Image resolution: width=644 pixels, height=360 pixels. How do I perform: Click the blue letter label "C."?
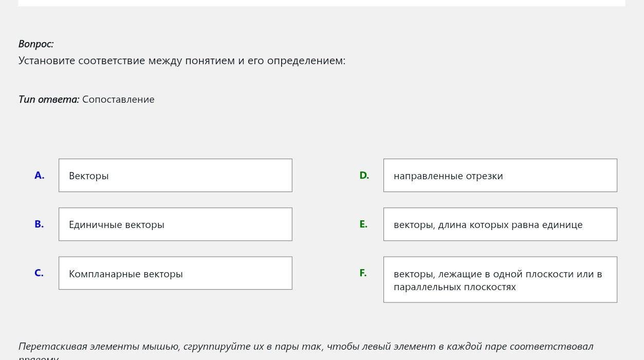(x=39, y=273)
